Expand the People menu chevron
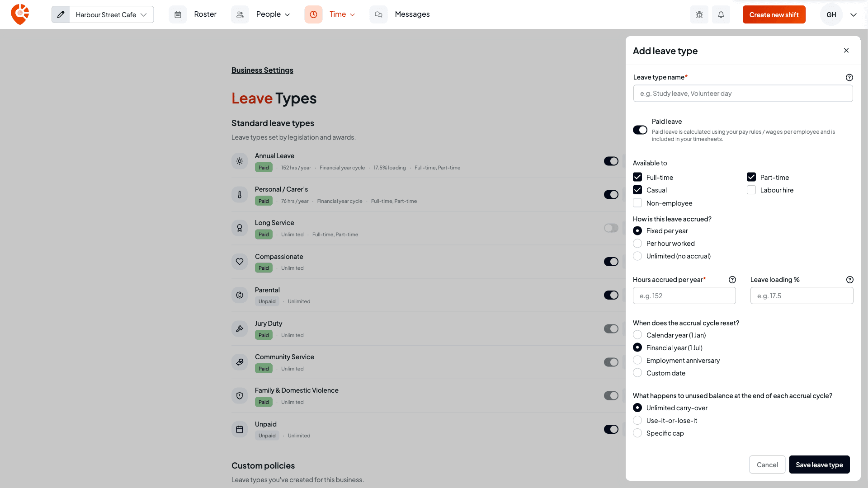 tap(287, 15)
